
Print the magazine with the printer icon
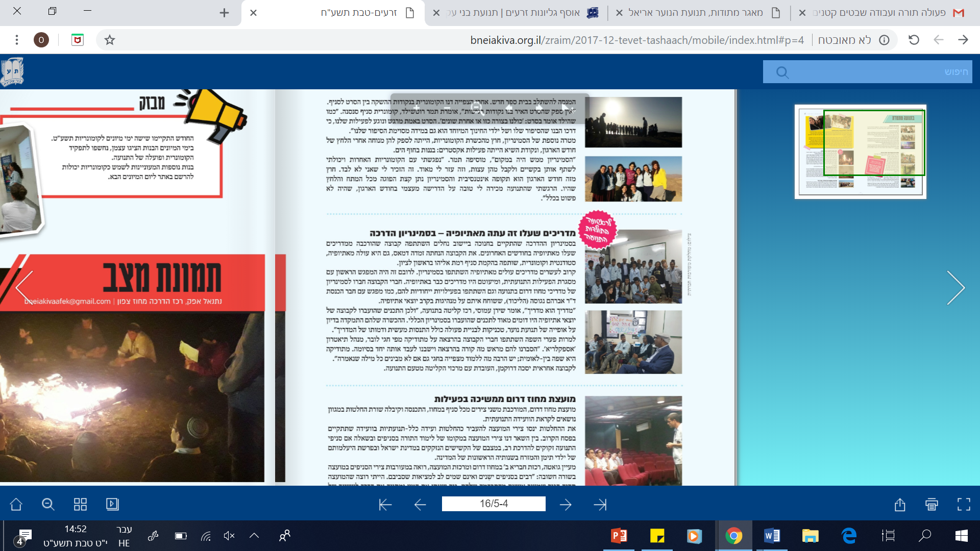pos(932,505)
